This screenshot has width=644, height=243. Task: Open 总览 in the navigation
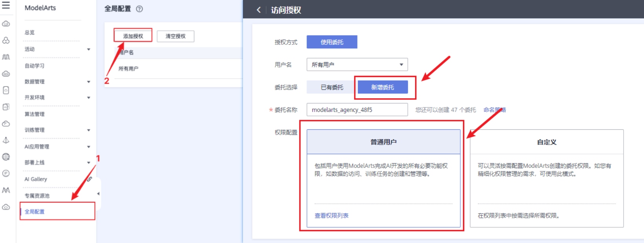[30, 33]
